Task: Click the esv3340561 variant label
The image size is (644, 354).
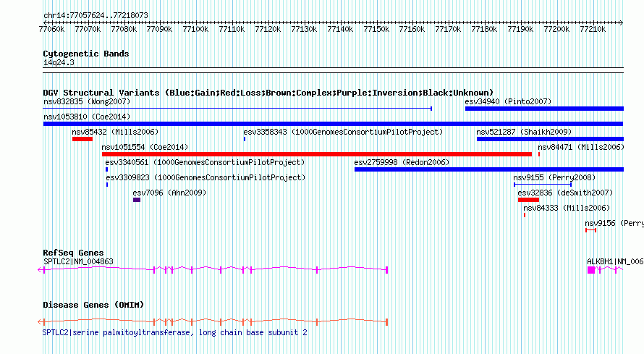Action: (x=205, y=162)
